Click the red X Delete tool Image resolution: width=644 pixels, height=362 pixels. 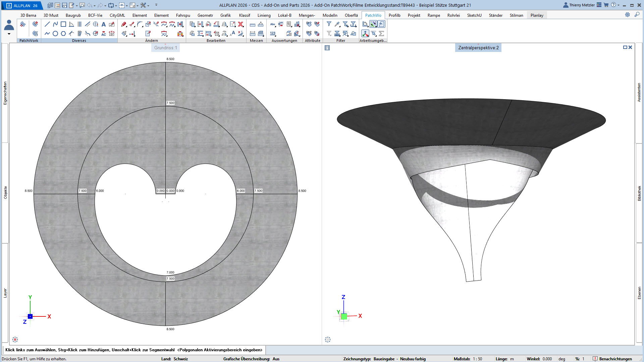[240, 24]
